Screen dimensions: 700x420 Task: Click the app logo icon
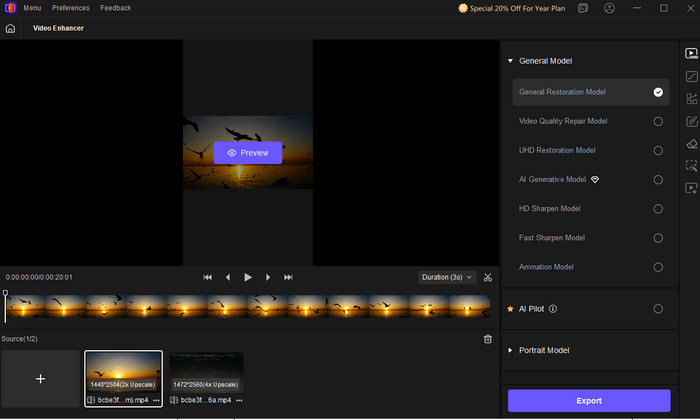pos(10,8)
